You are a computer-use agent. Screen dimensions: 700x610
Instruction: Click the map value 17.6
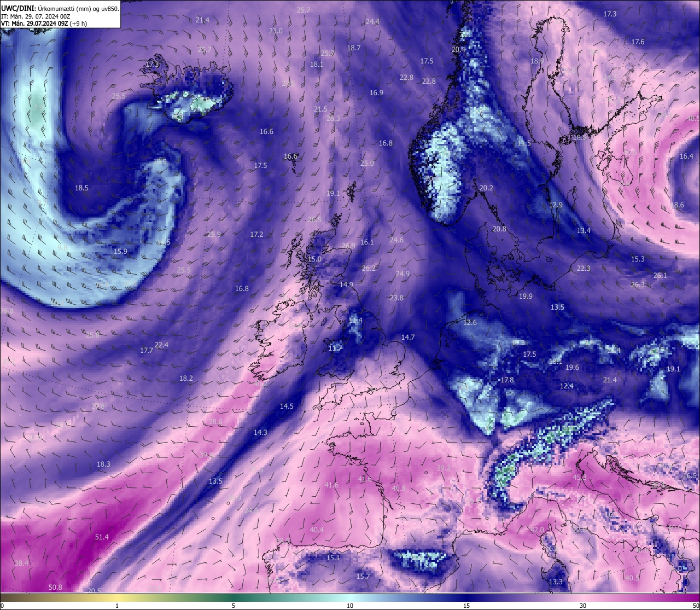pyautogui.click(x=638, y=42)
